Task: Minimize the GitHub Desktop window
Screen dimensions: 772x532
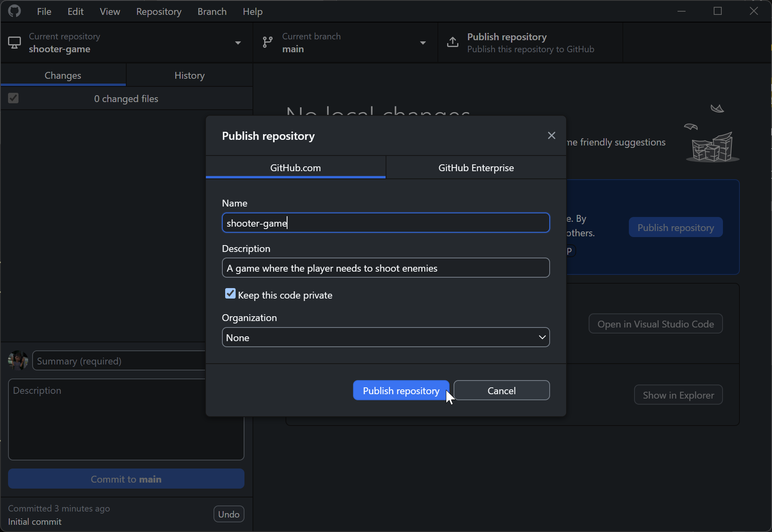Action: point(681,11)
